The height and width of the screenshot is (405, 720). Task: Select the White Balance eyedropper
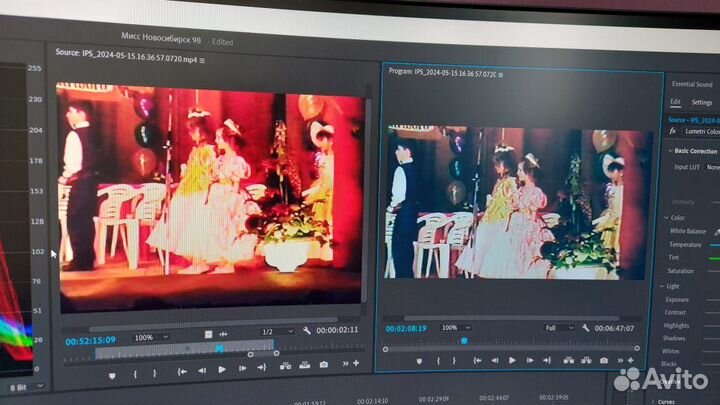pos(714,229)
